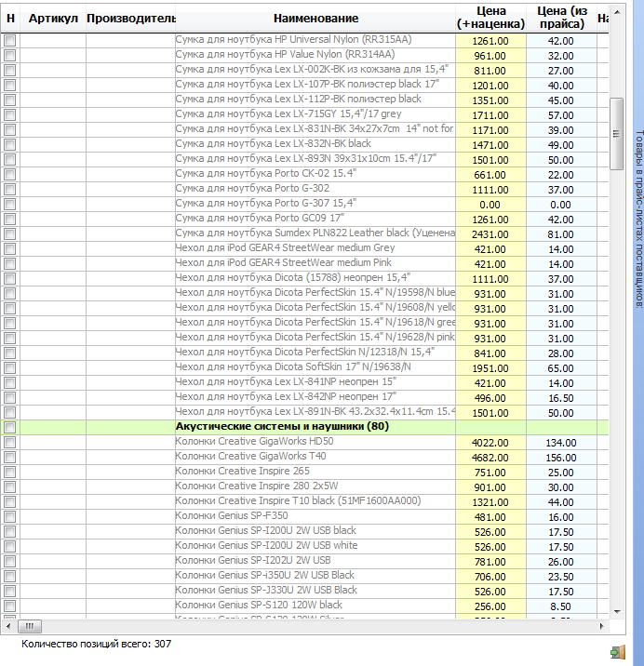
Task: Check the Creative GigaWorks HD50 row checkbox
Action: (x=10, y=442)
